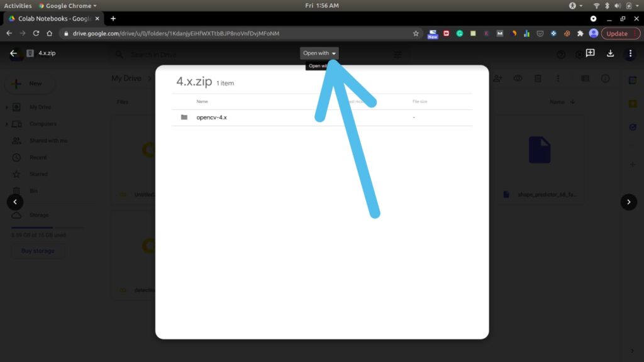Open a new browser tab
This screenshot has height=362, width=644.
click(x=113, y=18)
